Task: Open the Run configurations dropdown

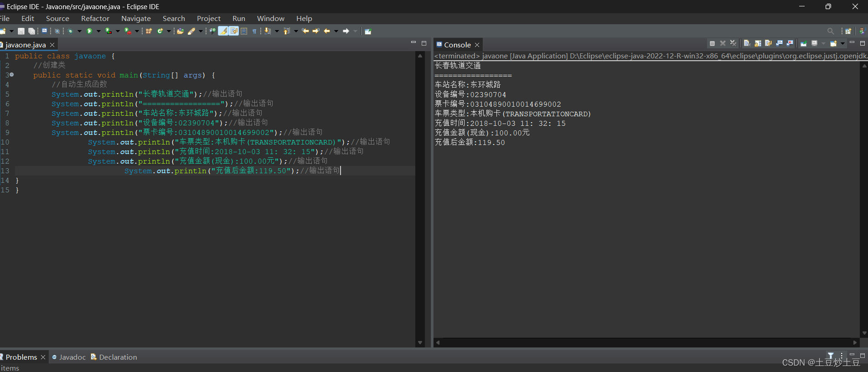Action: click(x=98, y=31)
